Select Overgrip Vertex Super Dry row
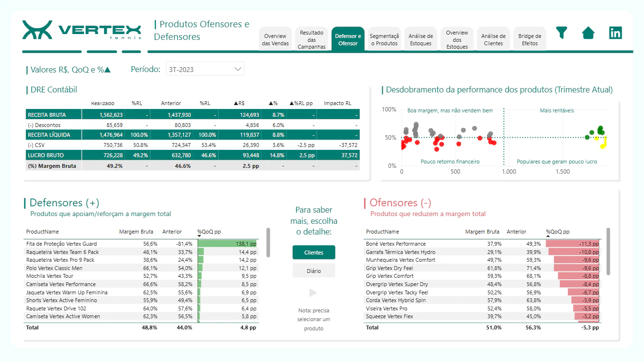 click(x=482, y=284)
